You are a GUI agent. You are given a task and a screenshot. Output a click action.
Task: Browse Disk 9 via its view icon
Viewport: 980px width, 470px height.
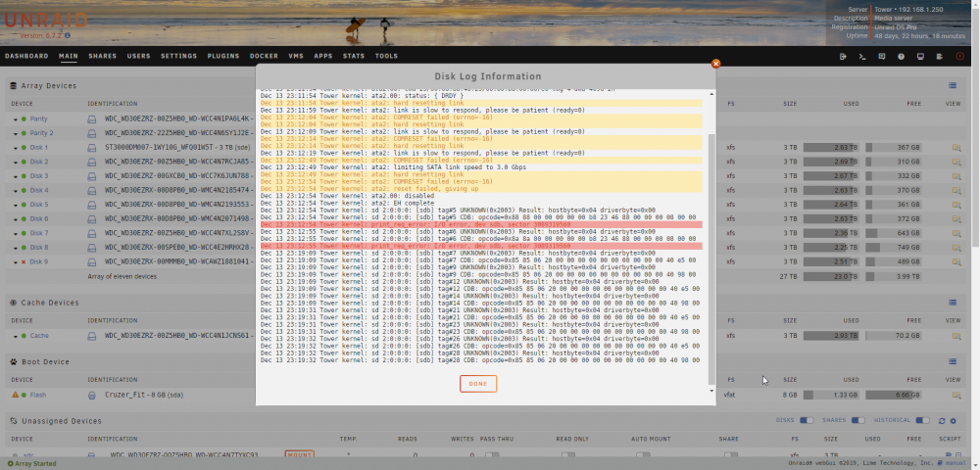click(956, 262)
